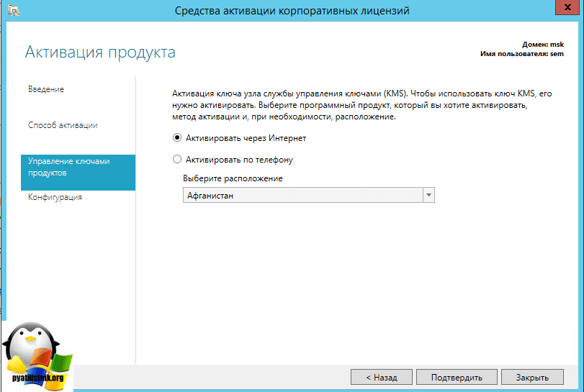Click the app icon in title bar
The image size is (584, 392).
14,10
